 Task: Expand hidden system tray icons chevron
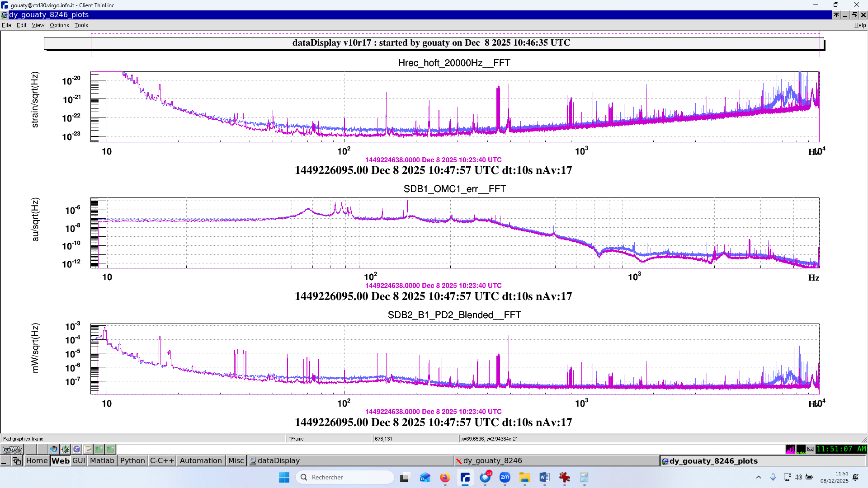(759, 477)
